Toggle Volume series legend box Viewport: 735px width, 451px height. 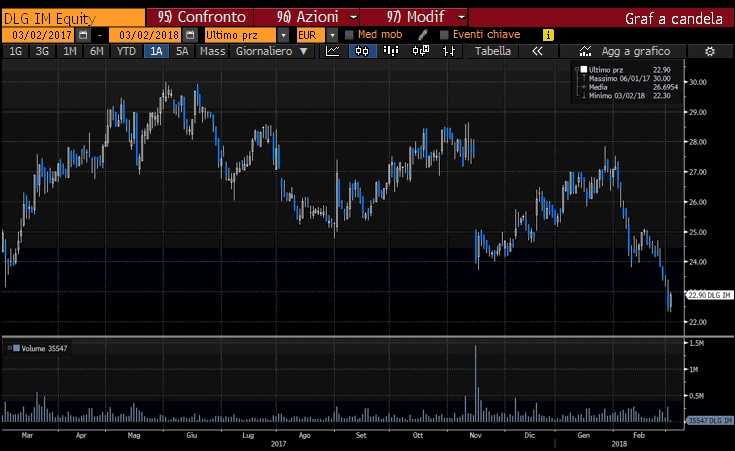pyautogui.click(x=16, y=348)
